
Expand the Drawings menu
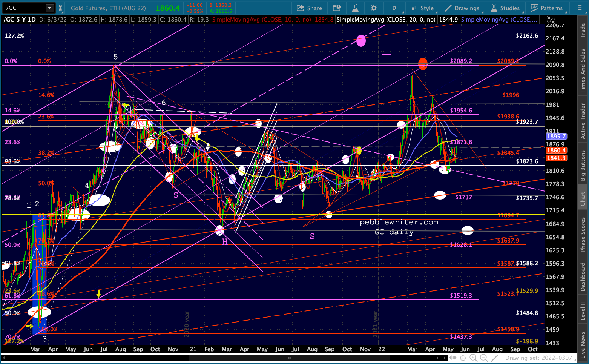pyautogui.click(x=462, y=8)
